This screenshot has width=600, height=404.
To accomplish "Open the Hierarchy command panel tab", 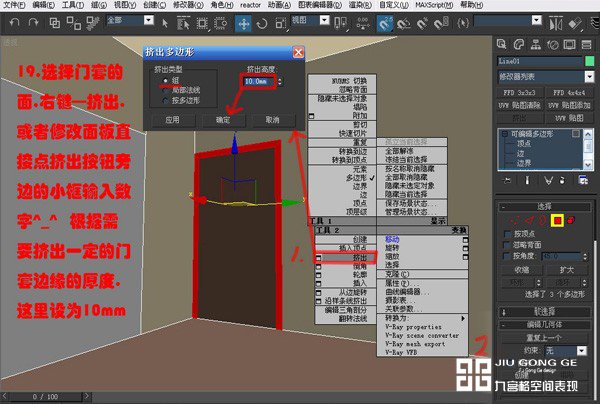I will [x=536, y=44].
